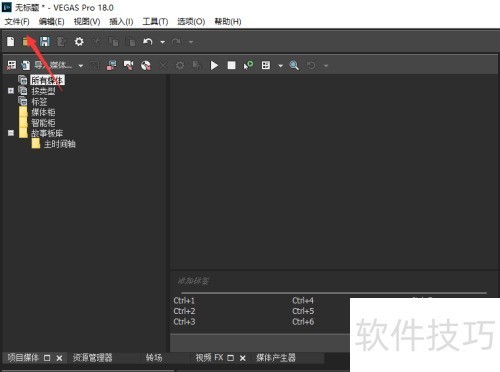Click the Save As icon beside the floppy disk
This screenshot has height=372, width=500.
(61, 42)
